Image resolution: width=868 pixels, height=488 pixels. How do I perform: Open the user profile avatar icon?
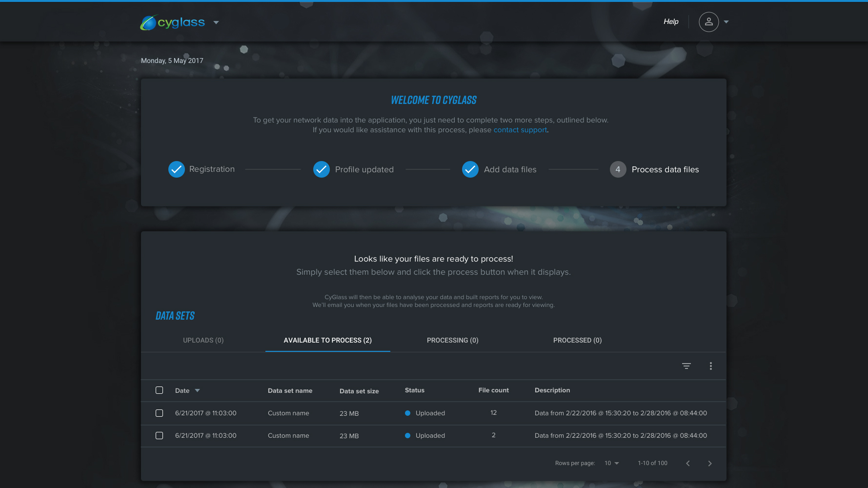[x=708, y=22]
